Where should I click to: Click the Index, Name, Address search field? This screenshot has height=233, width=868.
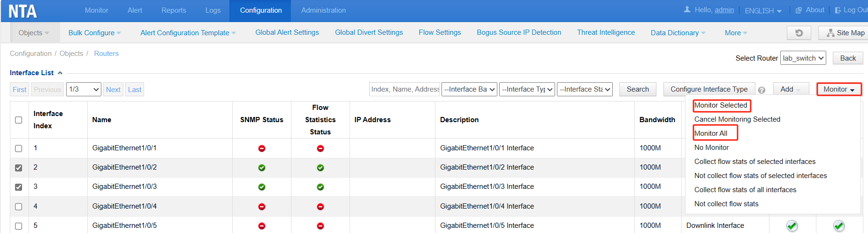404,89
